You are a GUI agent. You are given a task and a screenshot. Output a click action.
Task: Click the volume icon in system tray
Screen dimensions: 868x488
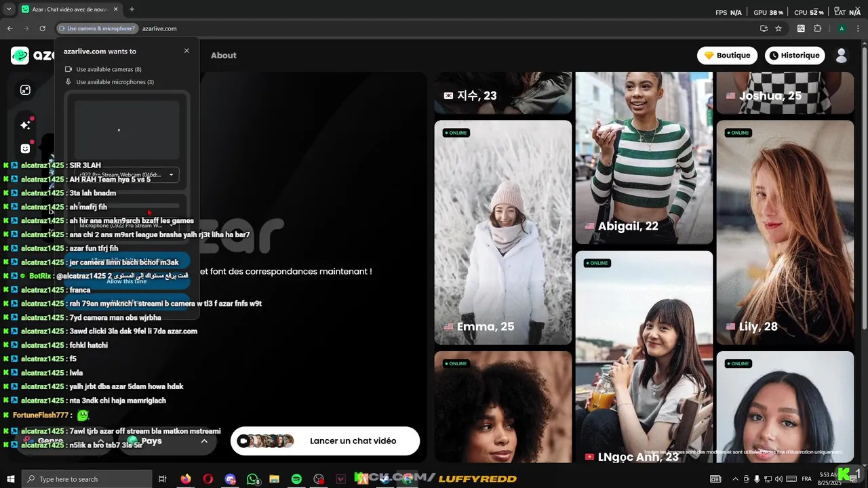pyautogui.click(x=778, y=479)
